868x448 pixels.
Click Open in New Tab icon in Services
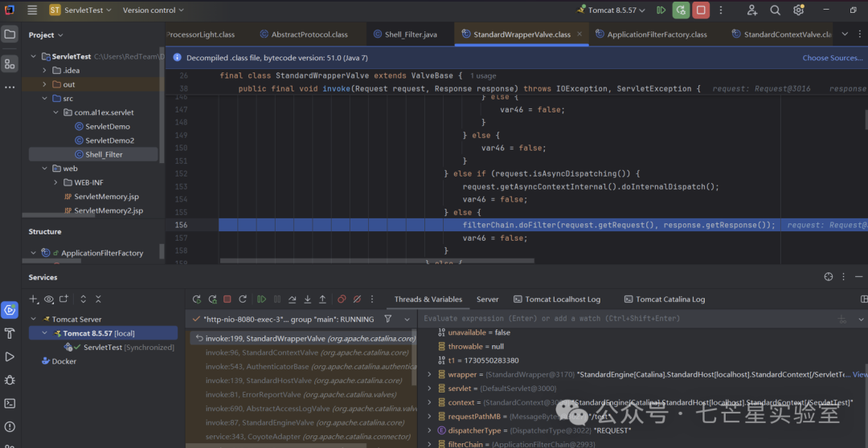[63, 299]
